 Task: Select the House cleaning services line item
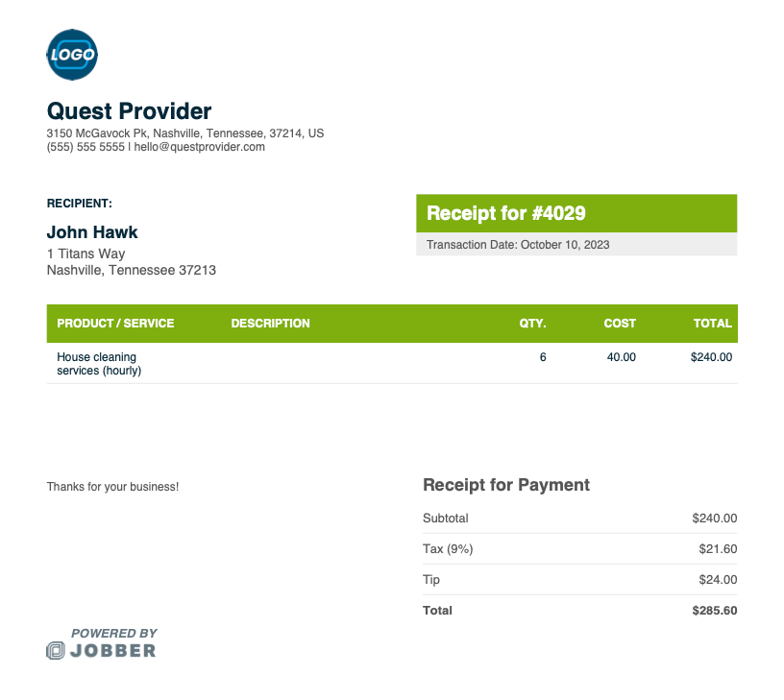[x=99, y=364]
